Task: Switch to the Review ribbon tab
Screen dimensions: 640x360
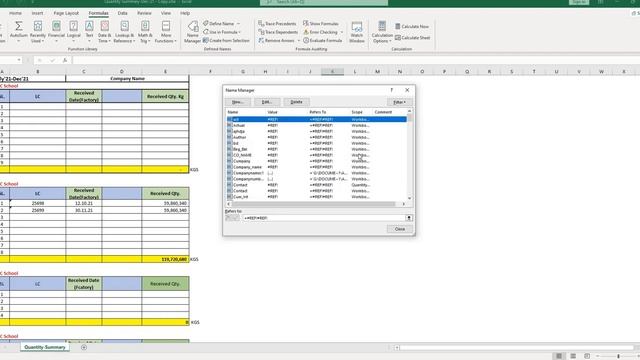Action: (144, 13)
